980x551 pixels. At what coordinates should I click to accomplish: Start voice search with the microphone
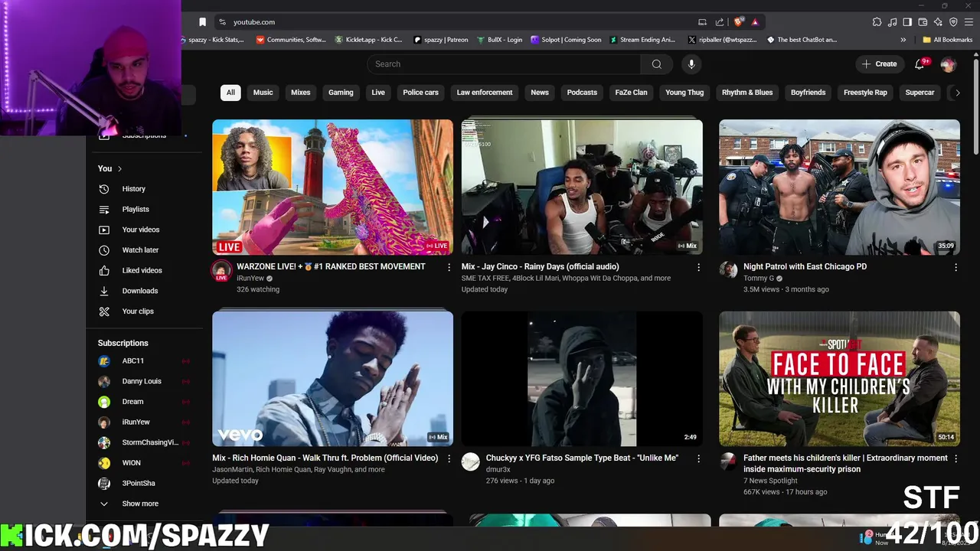pos(691,64)
